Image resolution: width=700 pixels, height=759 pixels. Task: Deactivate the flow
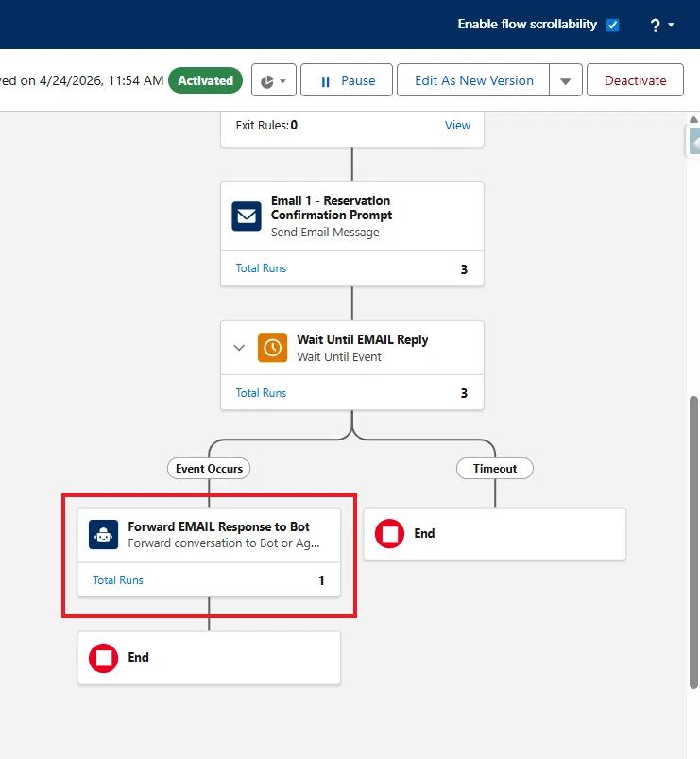[x=635, y=80]
